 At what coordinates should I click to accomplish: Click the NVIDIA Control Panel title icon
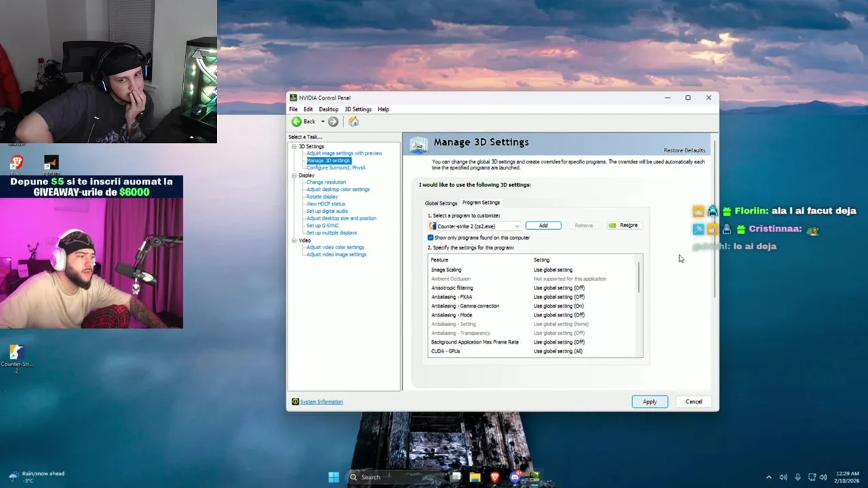tap(293, 98)
